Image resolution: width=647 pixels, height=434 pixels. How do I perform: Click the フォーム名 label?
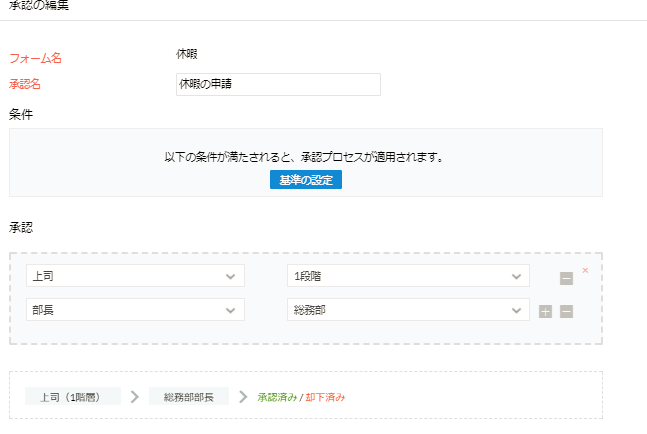35,58
